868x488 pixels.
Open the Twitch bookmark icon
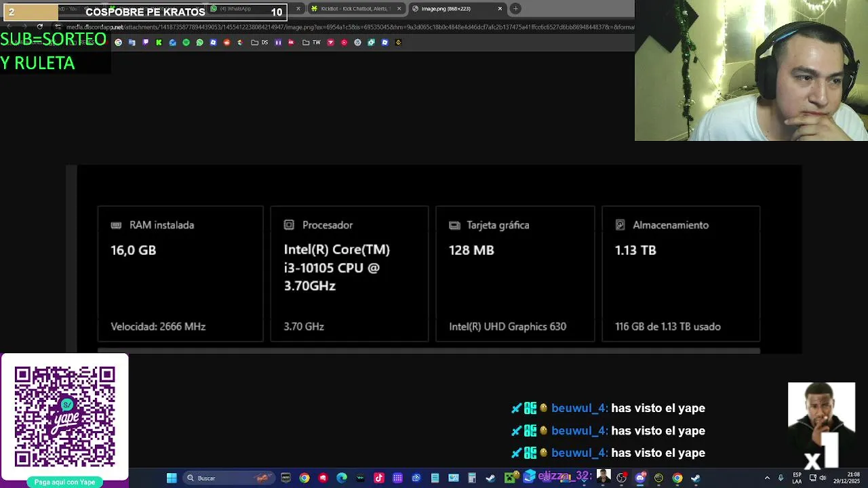[145, 42]
